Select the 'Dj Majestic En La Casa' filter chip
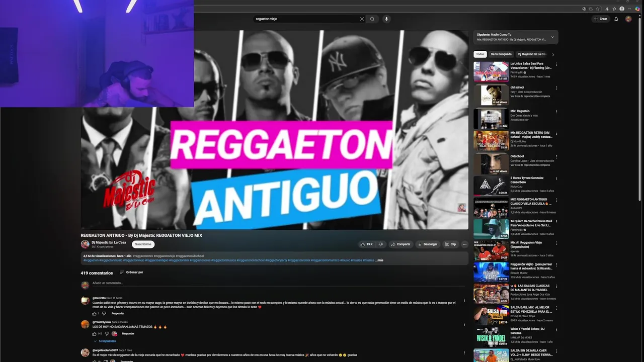The height and width of the screenshot is (362, 644). (x=533, y=54)
